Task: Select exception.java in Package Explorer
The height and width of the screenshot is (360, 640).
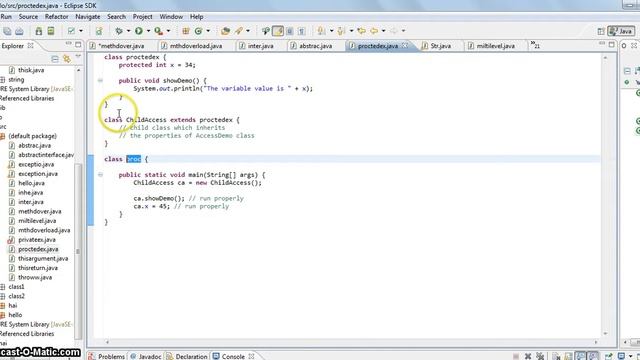Action: tap(38, 174)
